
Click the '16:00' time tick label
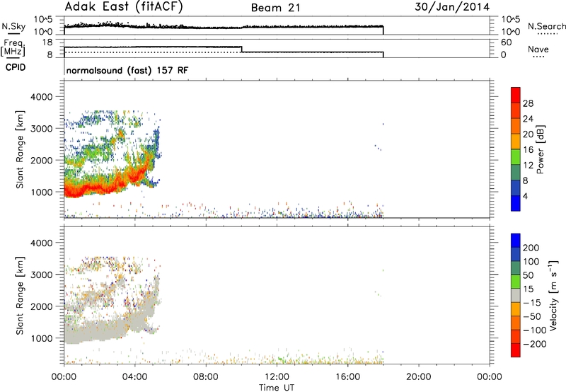coord(347,377)
